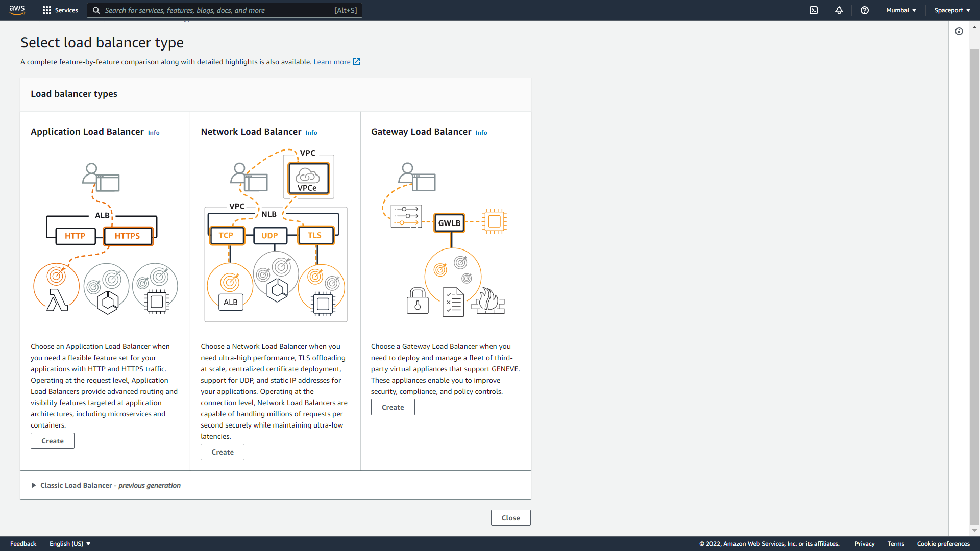This screenshot has height=551, width=980.
Task: Click the Close button
Action: click(x=511, y=518)
